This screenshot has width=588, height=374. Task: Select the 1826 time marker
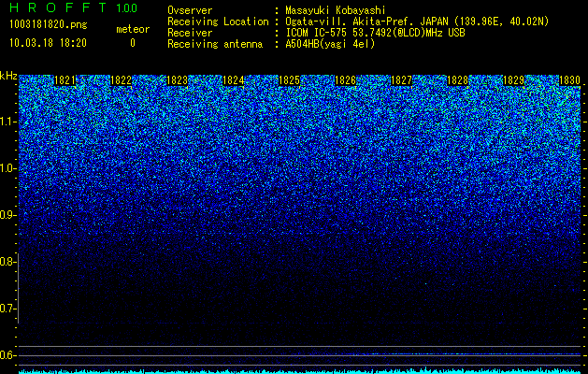pos(345,80)
